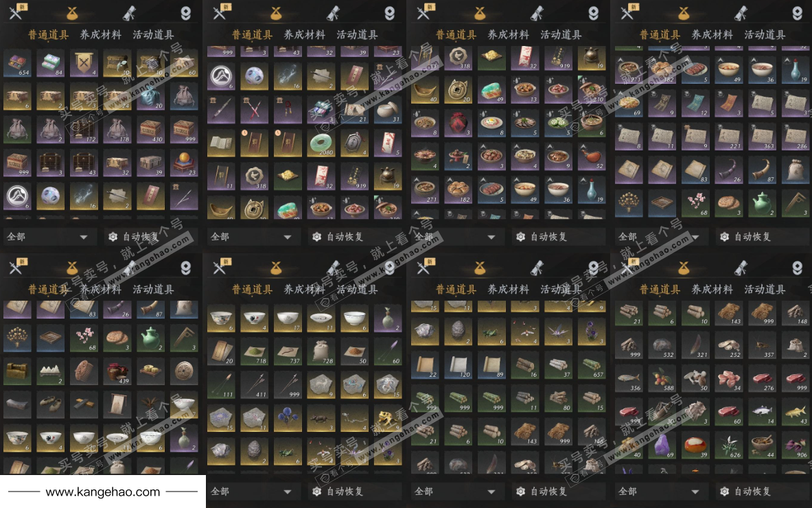The width and height of the screenshot is (812, 508).
Task: Select the arrow bundle showing 411
Action: click(x=254, y=384)
